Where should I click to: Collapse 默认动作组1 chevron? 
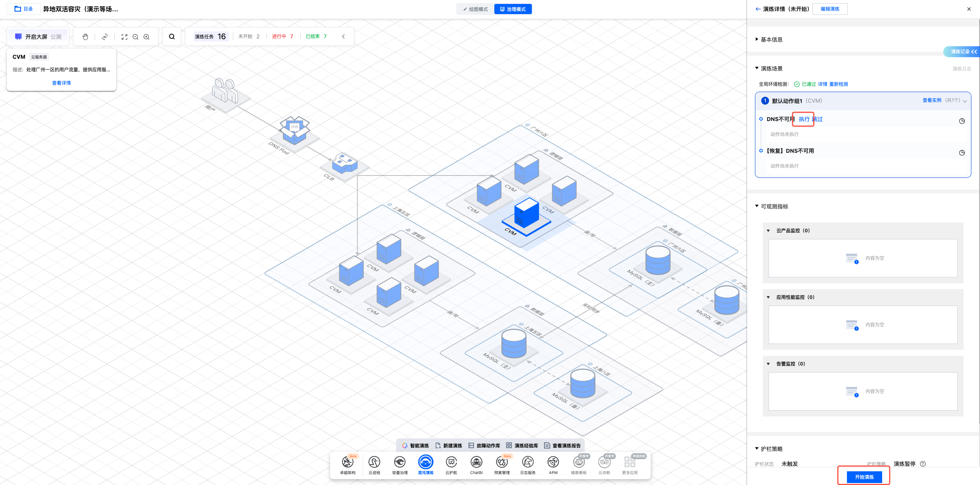965,101
